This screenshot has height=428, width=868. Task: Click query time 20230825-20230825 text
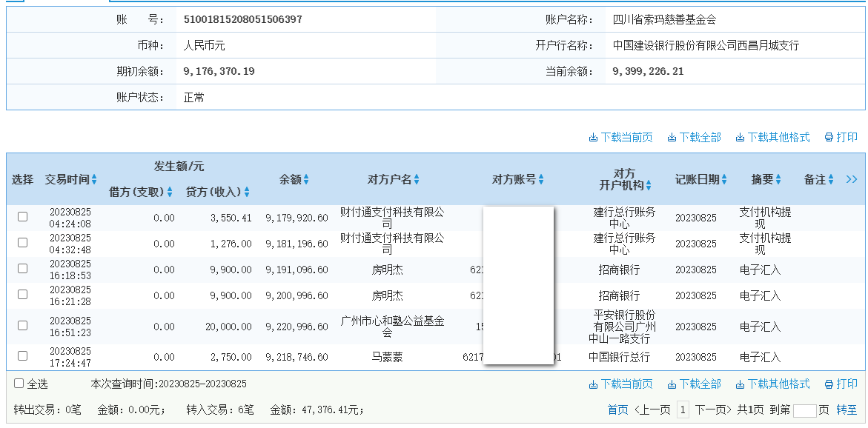202,384
